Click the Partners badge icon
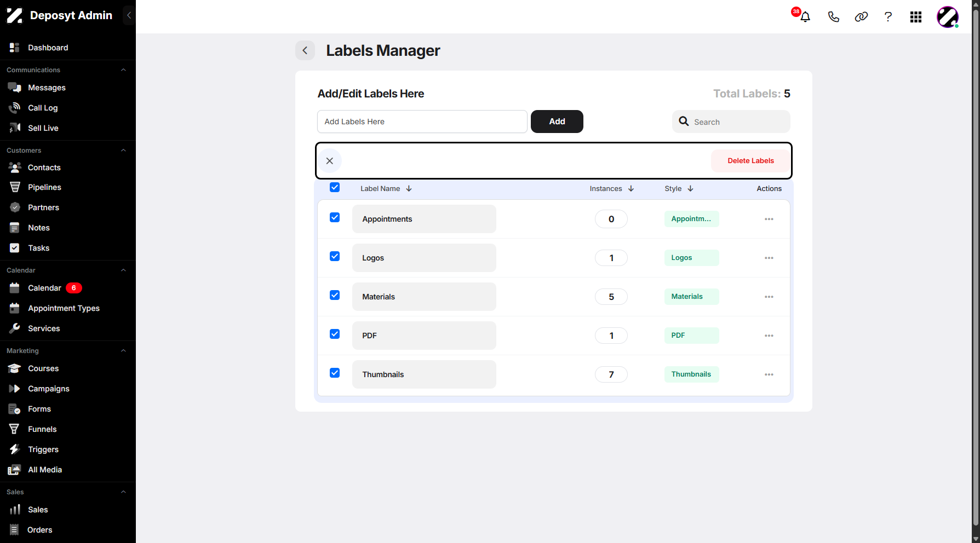Image resolution: width=980 pixels, height=543 pixels. tap(15, 207)
